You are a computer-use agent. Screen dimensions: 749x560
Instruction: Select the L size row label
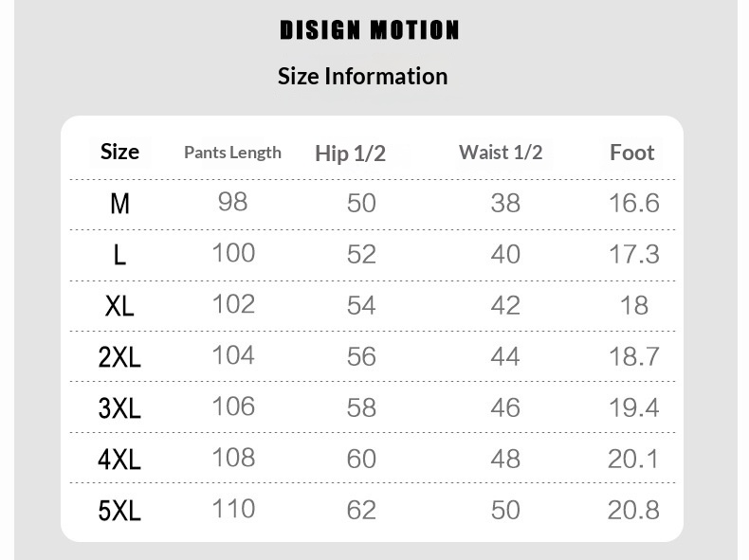pos(119,255)
